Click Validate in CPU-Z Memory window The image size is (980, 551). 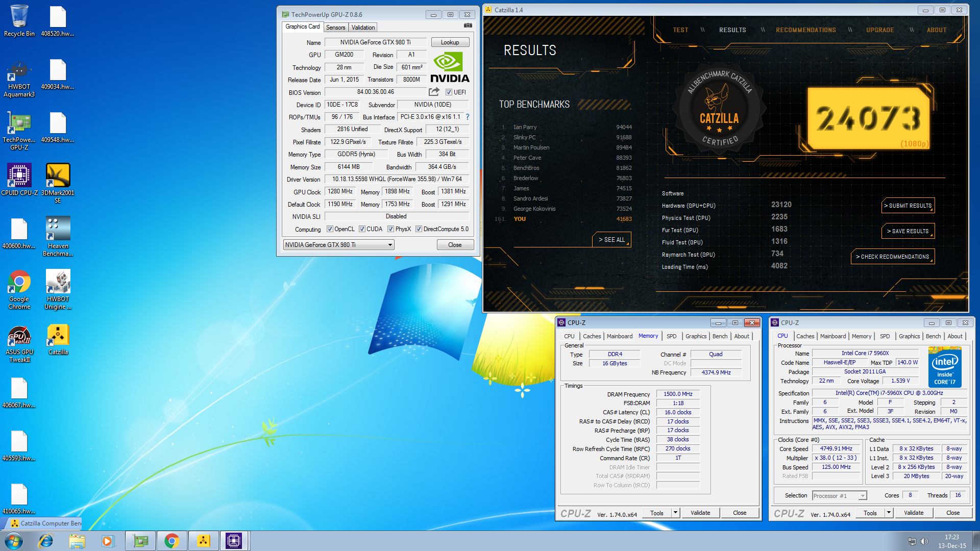(x=700, y=513)
